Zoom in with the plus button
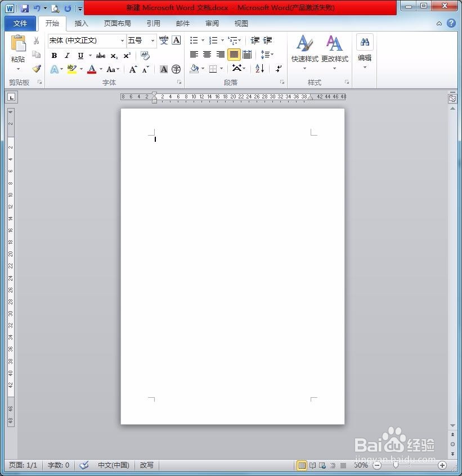The height and width of the screenshot is (476, 462). [x=442, y=465]
